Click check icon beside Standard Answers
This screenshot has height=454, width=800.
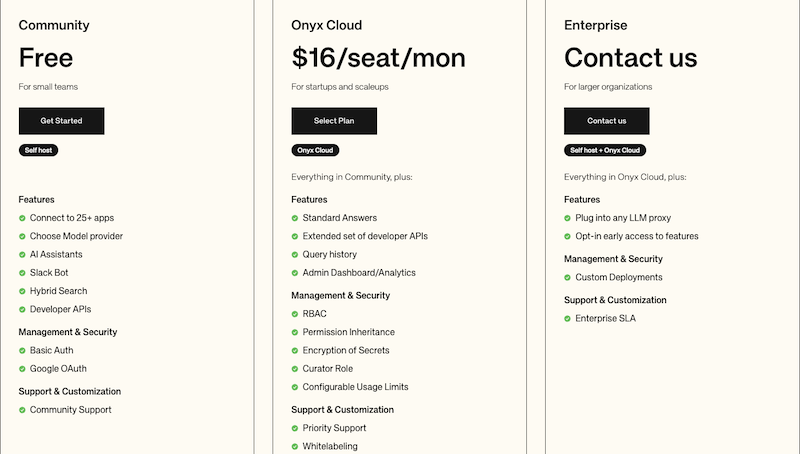pyautogui.click(x=294, y=218)
